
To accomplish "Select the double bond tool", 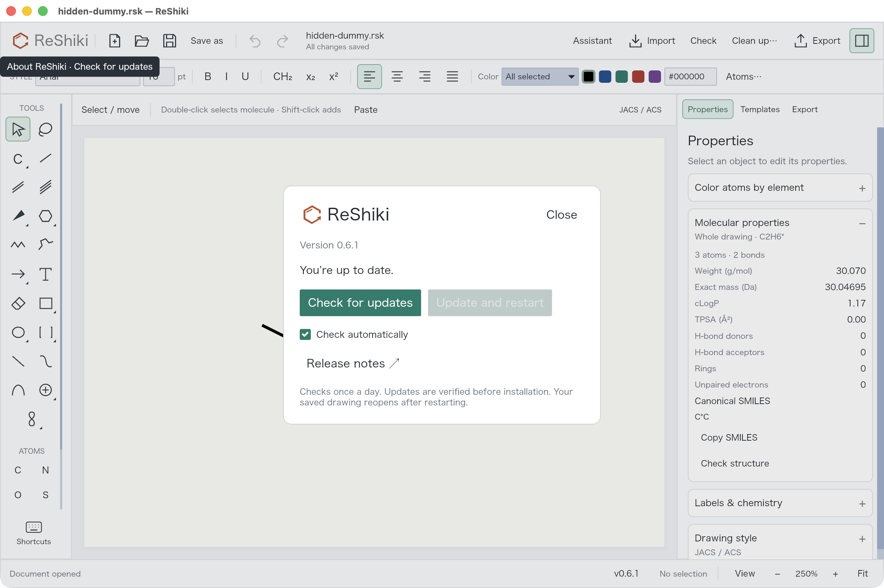I will [x=18, y=187].
